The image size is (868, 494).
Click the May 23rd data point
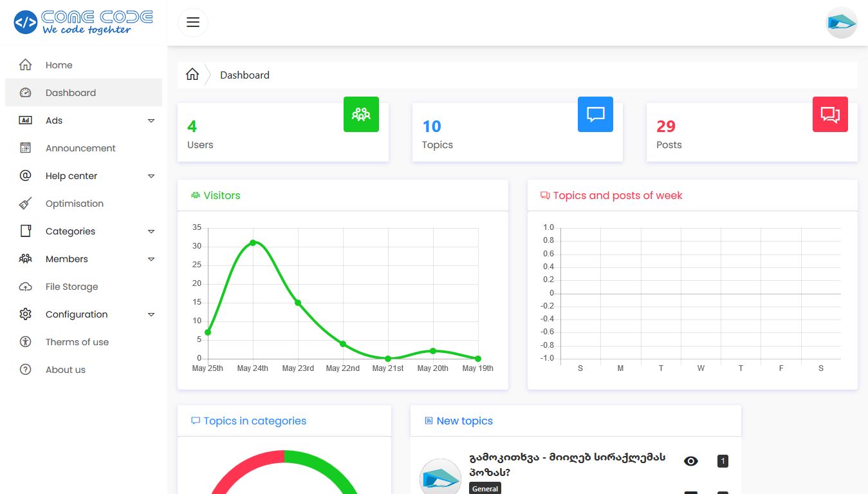(x=298, y=303)
